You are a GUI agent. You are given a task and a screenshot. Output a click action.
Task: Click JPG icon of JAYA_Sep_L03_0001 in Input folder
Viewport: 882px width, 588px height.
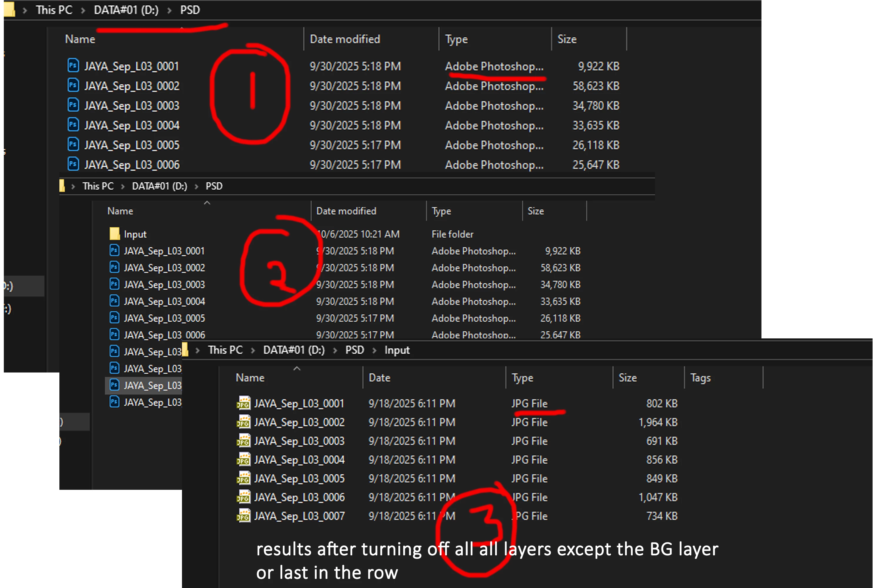(x=243, y=403)
